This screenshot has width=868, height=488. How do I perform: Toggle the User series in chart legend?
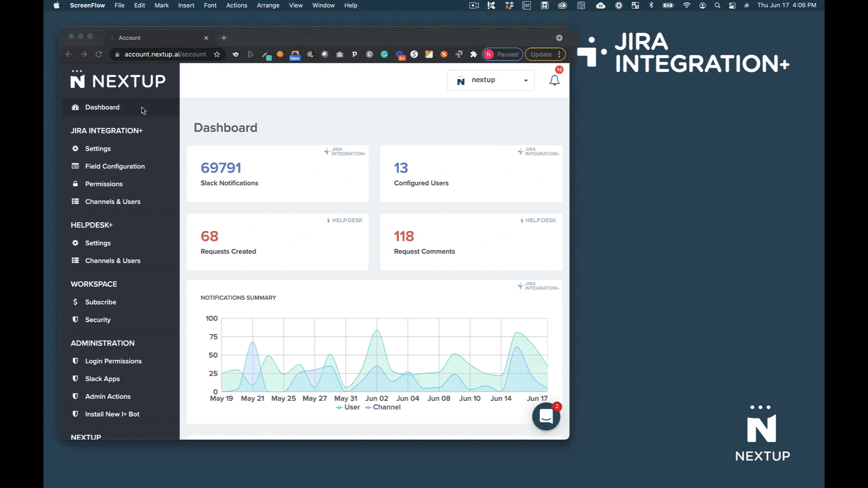[348, 407]
